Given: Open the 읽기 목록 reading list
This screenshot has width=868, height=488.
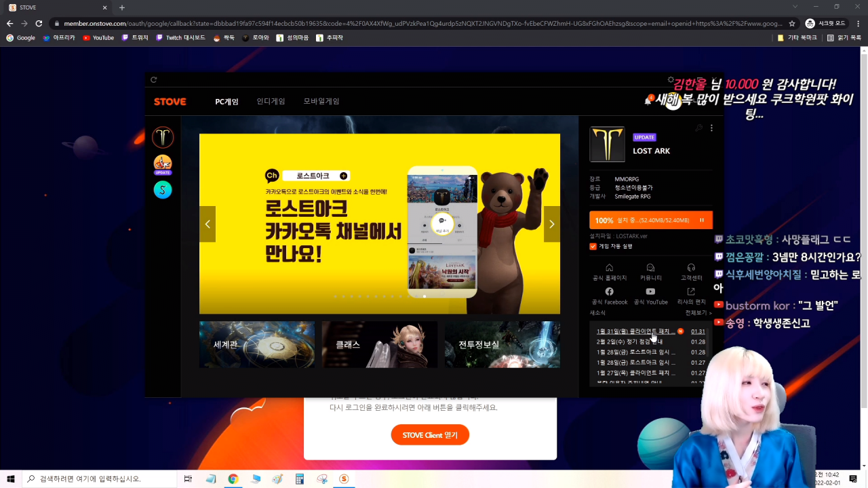Looking at the screenshot, I should tap(844, 38).
